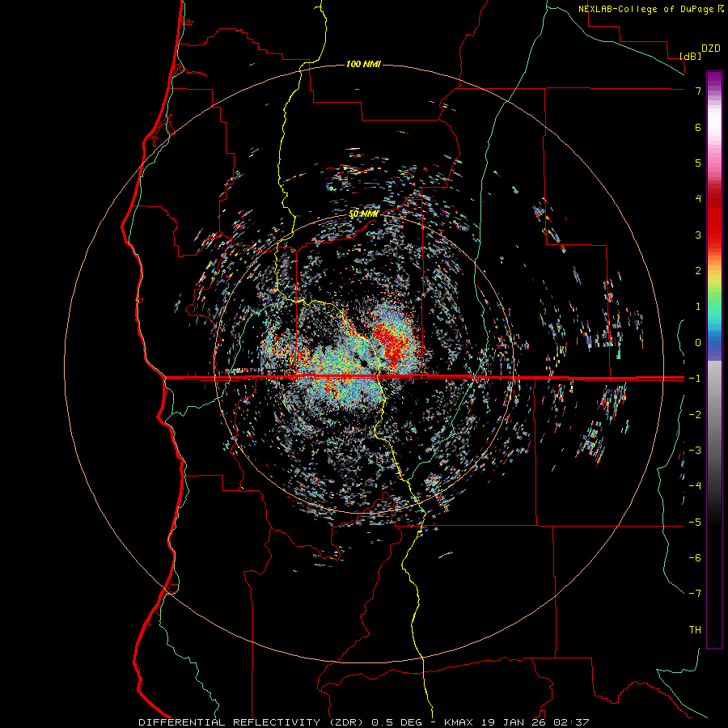Image resolution: width=728 pixels, height=728 pixels.
Task: Click the 100 NMI range ring label
Action: 363,64
